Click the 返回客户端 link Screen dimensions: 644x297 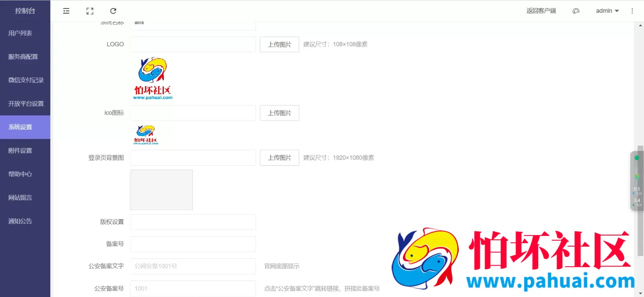pos(541,11)
